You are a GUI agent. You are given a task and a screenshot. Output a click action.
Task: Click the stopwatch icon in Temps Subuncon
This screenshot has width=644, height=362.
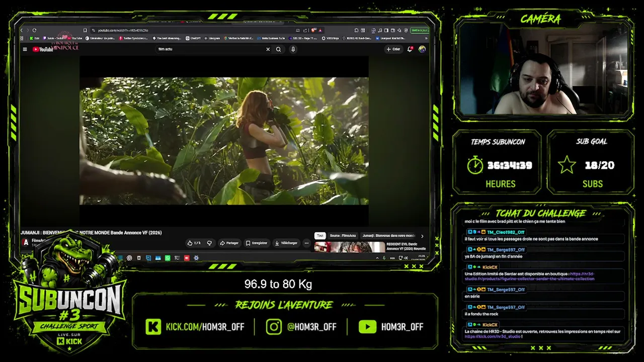coord(475,165)
